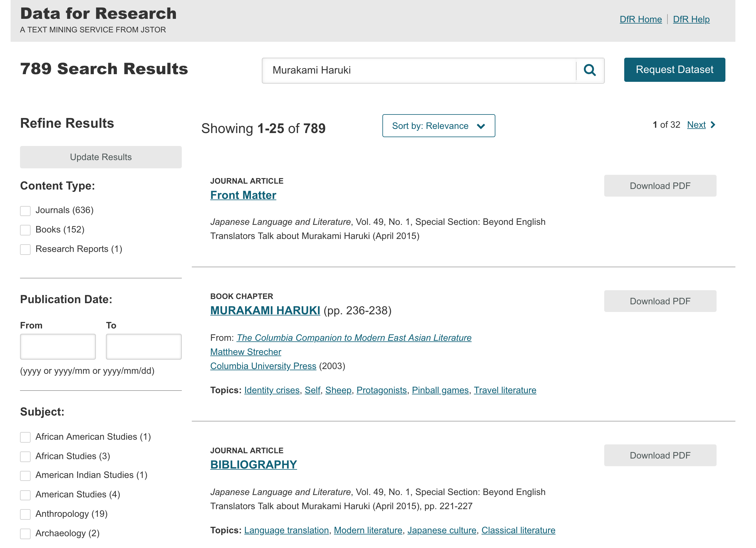The width and height of the screenshot is (756, 548).
Task: Select the American Studies subject checkbox
Action: 25,495
